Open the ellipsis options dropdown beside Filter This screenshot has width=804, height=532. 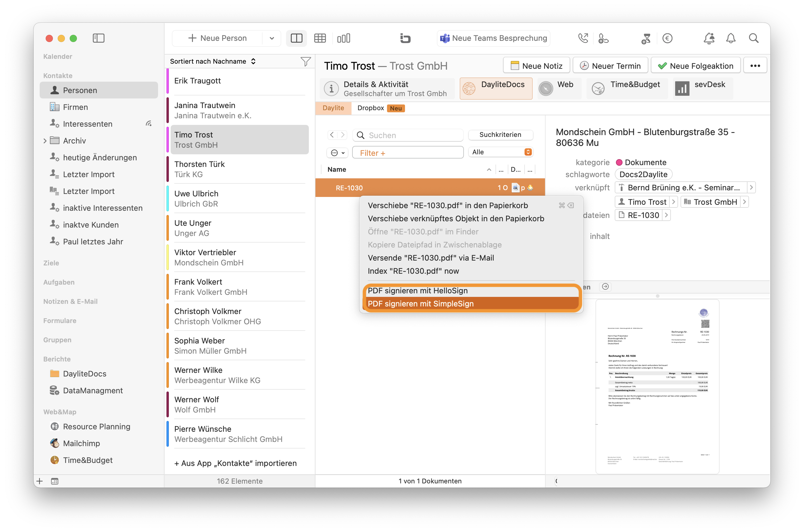[x=337, y=153]
